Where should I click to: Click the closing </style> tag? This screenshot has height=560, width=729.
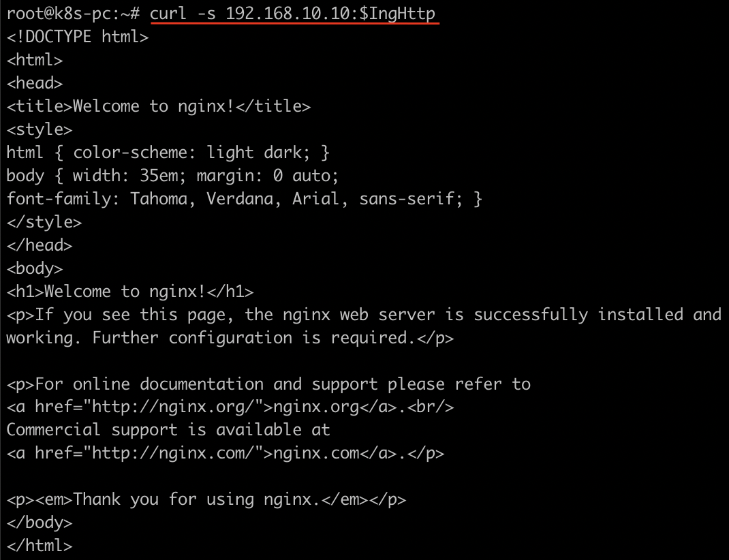click(44, 222)
